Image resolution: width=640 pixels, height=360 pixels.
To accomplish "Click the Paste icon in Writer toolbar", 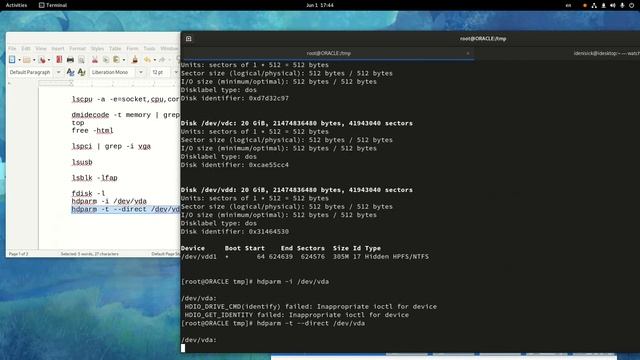I will click(116, 60).
